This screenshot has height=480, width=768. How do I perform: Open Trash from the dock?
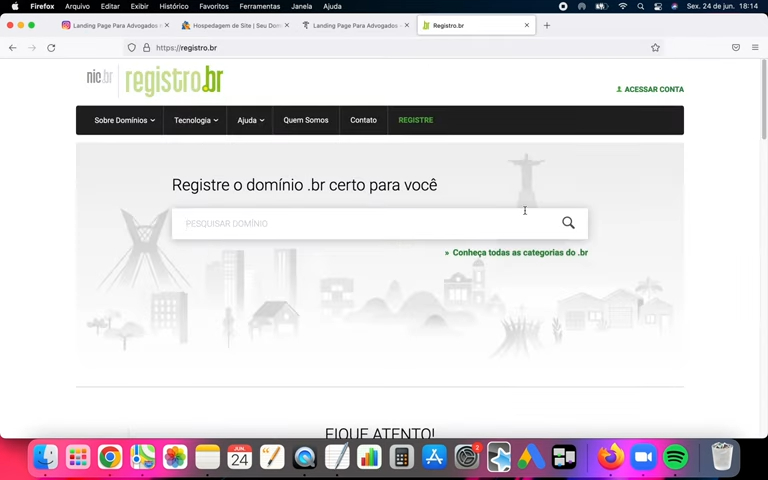[721, 456]
